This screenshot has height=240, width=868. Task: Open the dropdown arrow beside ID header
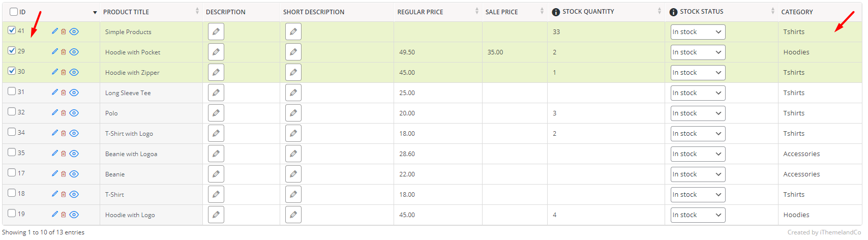[x=95, y=12]
